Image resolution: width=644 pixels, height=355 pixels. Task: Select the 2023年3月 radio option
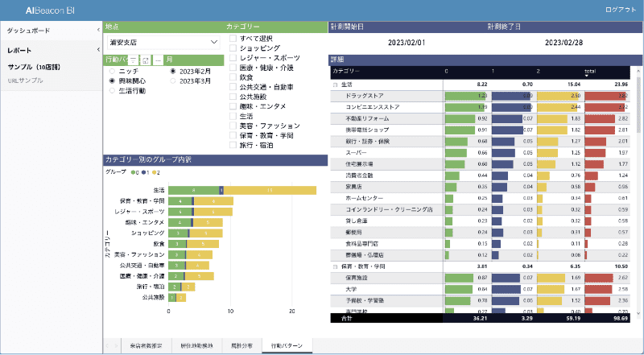point(173,81)
